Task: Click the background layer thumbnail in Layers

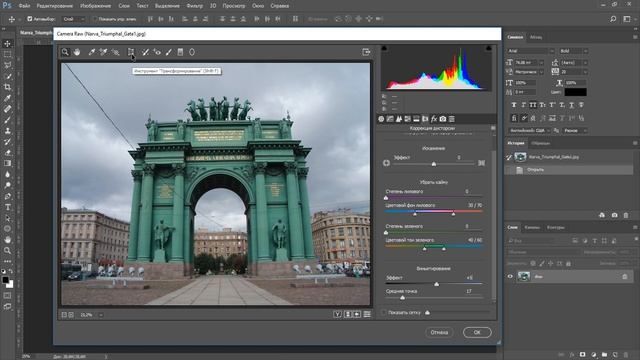Action: click(524, 276)
